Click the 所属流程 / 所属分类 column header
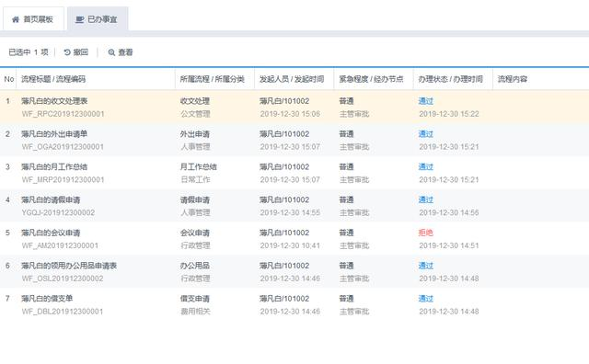 point(213,79)
